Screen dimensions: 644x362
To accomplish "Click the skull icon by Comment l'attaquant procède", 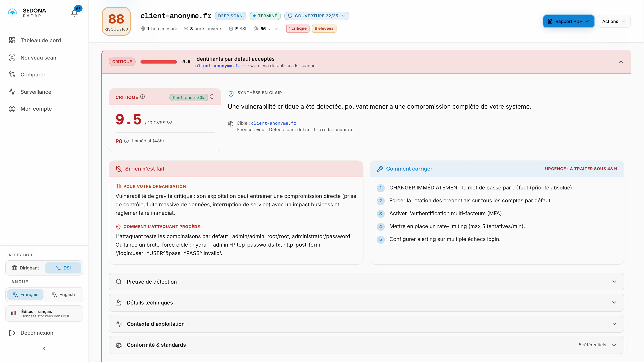I will (118, 227).
